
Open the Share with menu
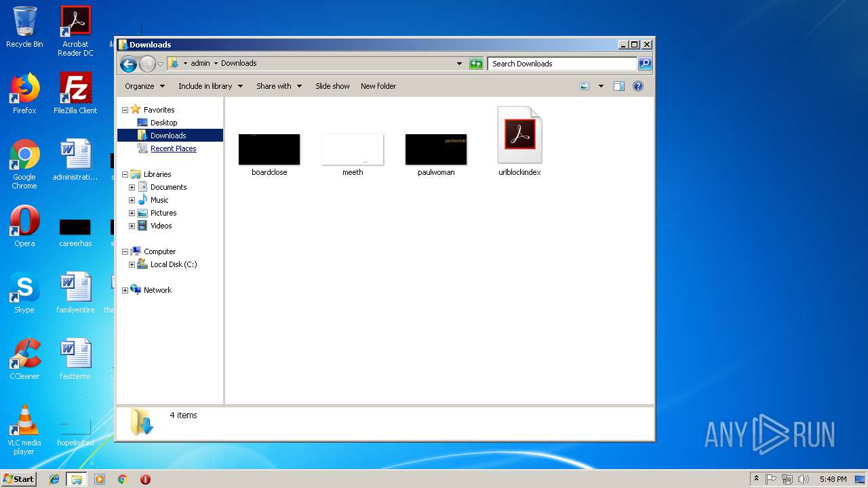(x=279, y=86)
